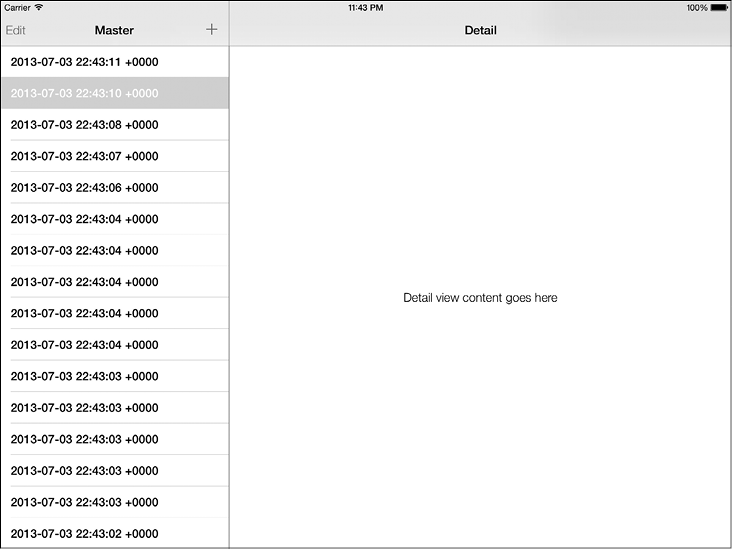The width and height of the screenshot is (732, 549).
Task: Click the Wi-Fi signal icon in status bar
Action: [x=39, y=7]
